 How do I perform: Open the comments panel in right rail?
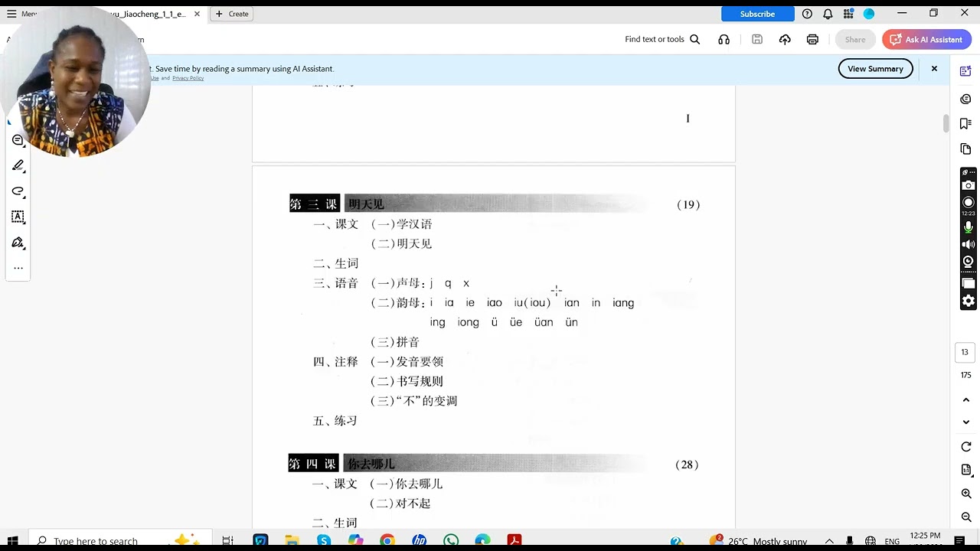point(965,99)
